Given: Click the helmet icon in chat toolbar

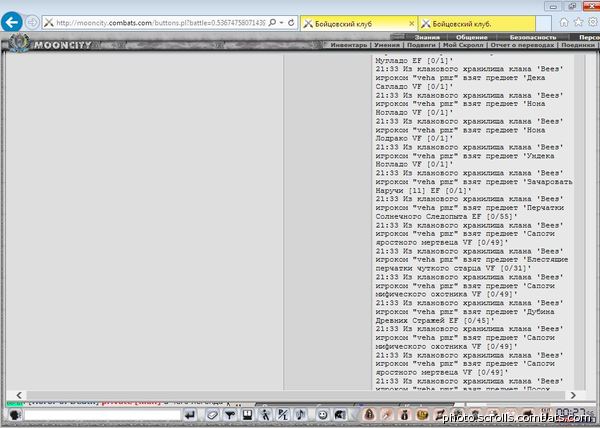Looking at the screenshot, I should coord(340,415).
